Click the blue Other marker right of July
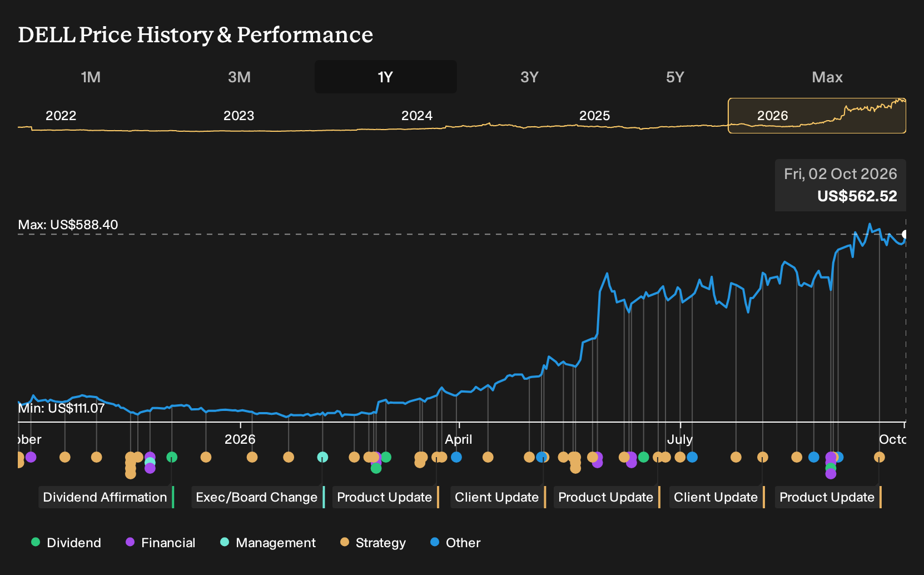 pos(692,457)
